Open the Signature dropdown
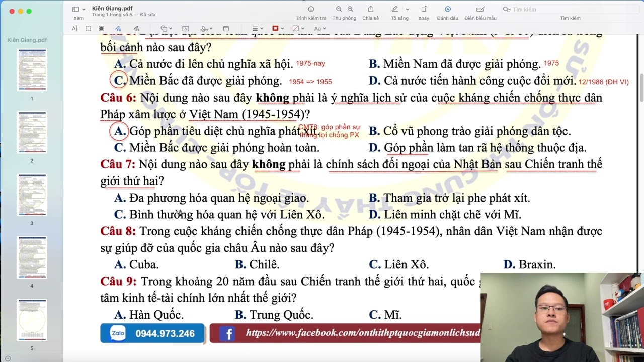The width and height of the screenshot is (644, 362). coord(206,29)
